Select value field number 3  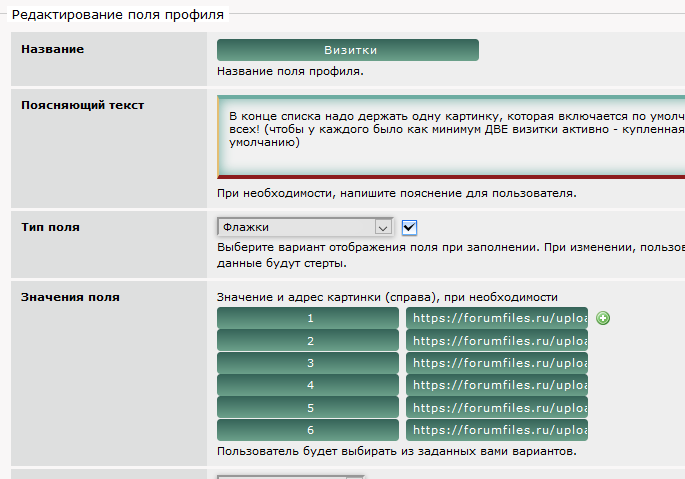pos(308,363)
